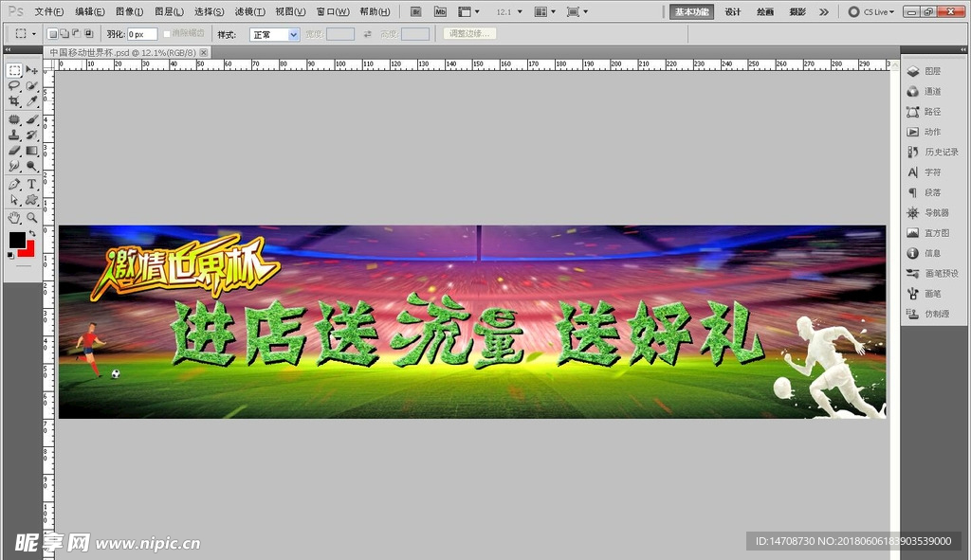Open the 图像(I) menu
The height and width of the screenshot is (560, 971).
[x=129, y=11]
